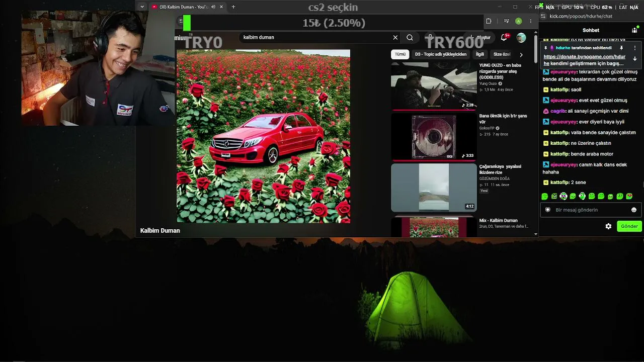
Task: Open the 'Bana ölm3k için b1r şans v3r' thumbnail
Action: click(434, 137)
